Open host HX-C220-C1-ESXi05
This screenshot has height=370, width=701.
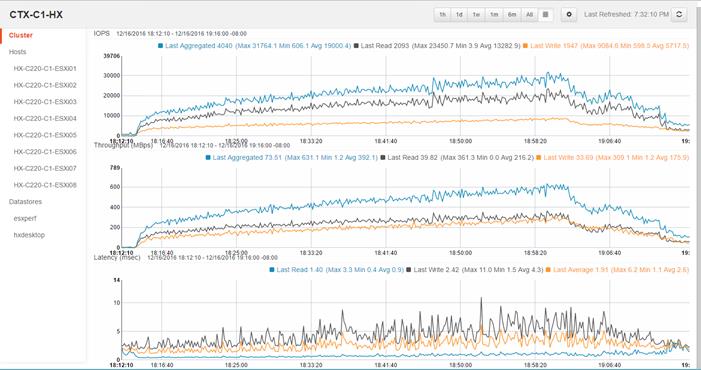(45, 135)
